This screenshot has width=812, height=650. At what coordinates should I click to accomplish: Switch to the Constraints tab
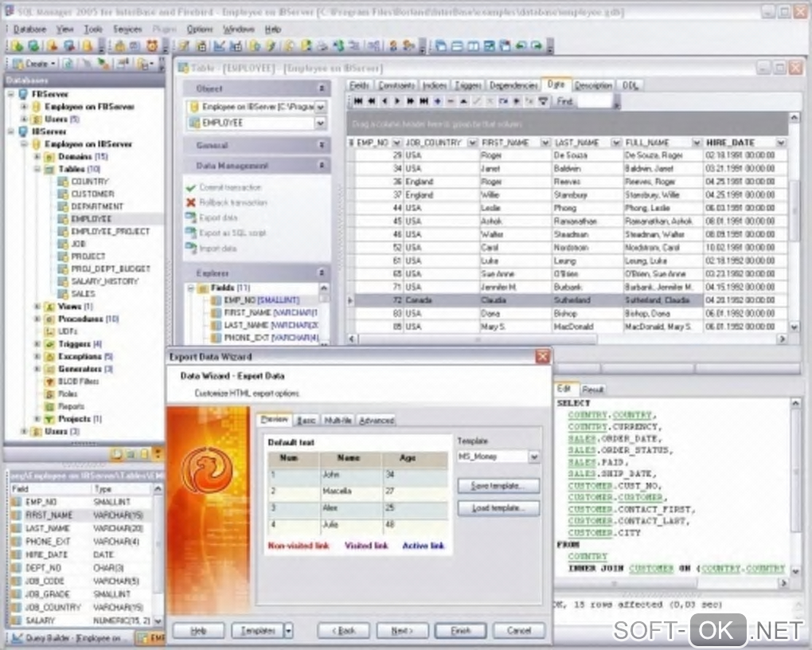click(396, 85)
